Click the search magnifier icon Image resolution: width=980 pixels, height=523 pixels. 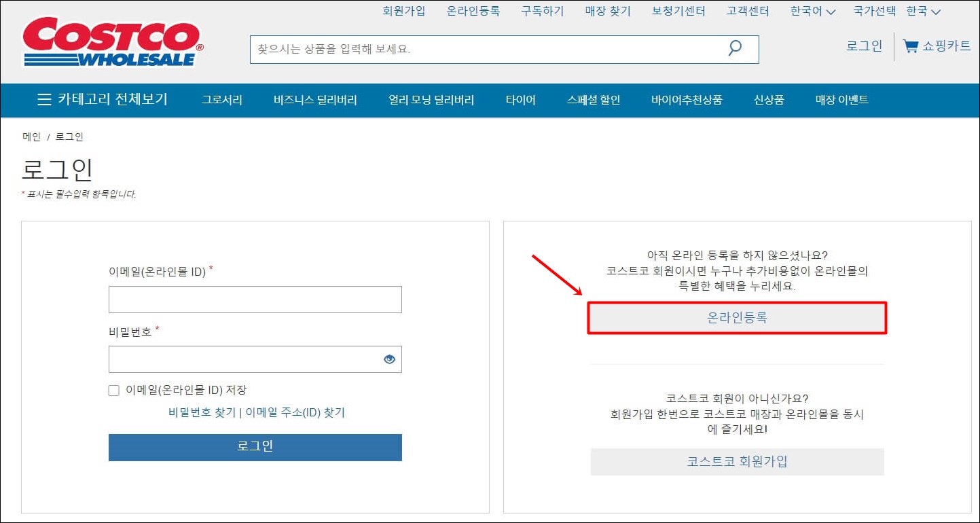click(735, 49)
